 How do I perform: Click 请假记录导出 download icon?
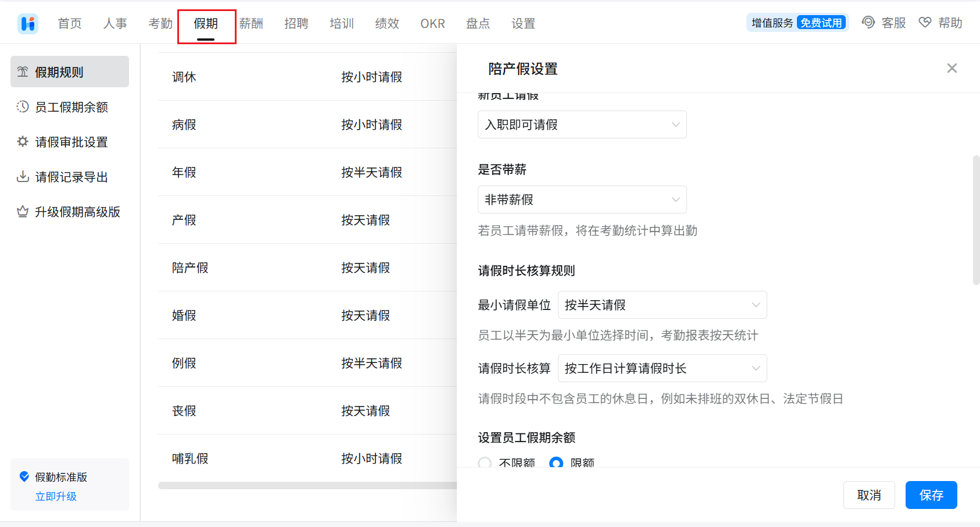(23, 176)
